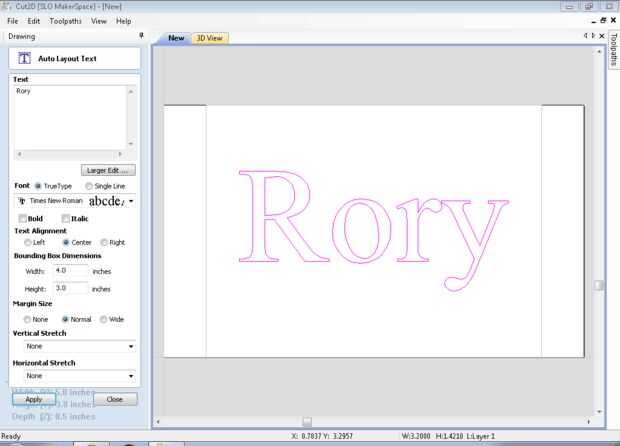Switch to the 3D View tab
The height and width of the screenshot is (446, 620).
click(x=209, y=38)
